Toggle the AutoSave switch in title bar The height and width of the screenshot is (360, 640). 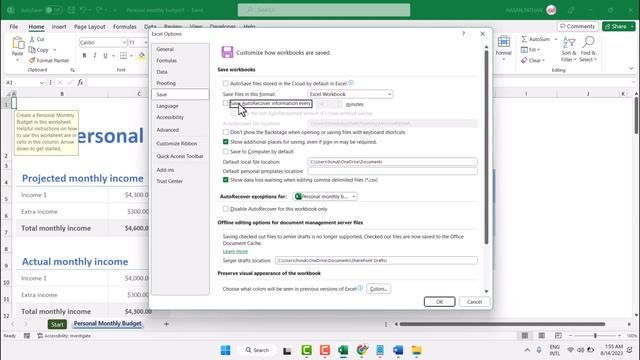point(54,10)
